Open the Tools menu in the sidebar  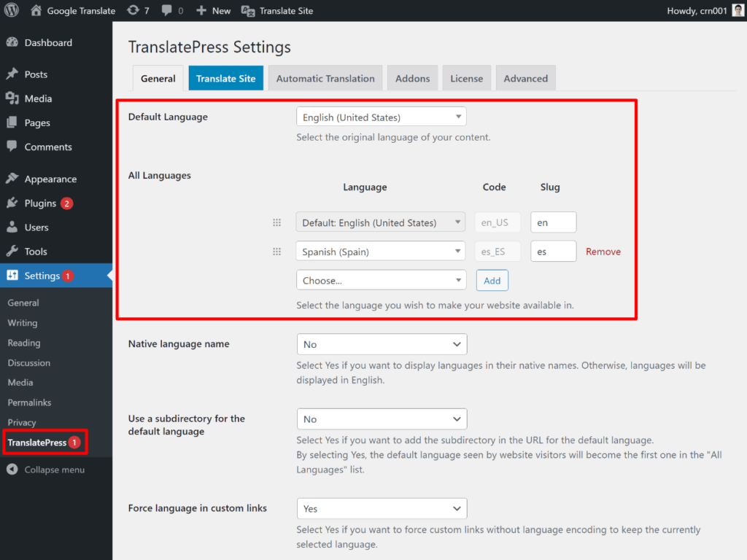coord(34,251)
